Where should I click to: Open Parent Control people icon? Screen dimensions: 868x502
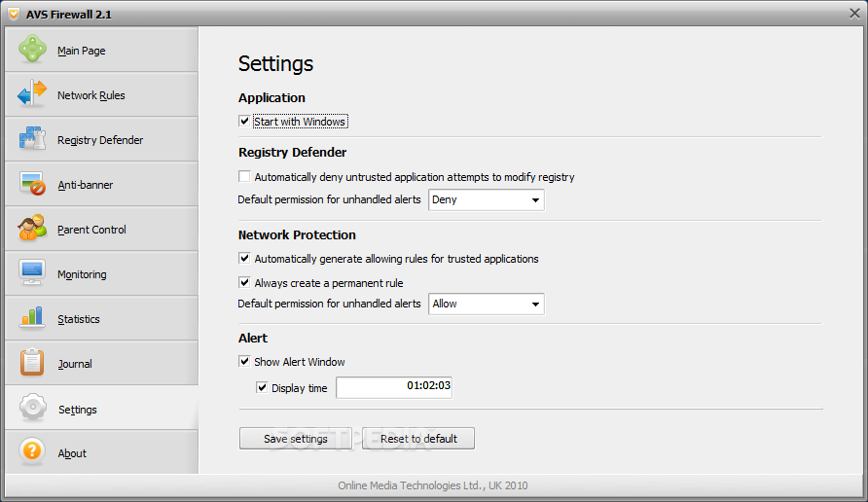click(x=32, y=228)
